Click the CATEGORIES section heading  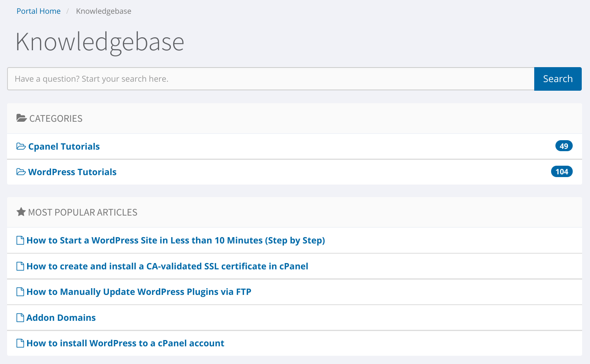click(x=56, y=119)
